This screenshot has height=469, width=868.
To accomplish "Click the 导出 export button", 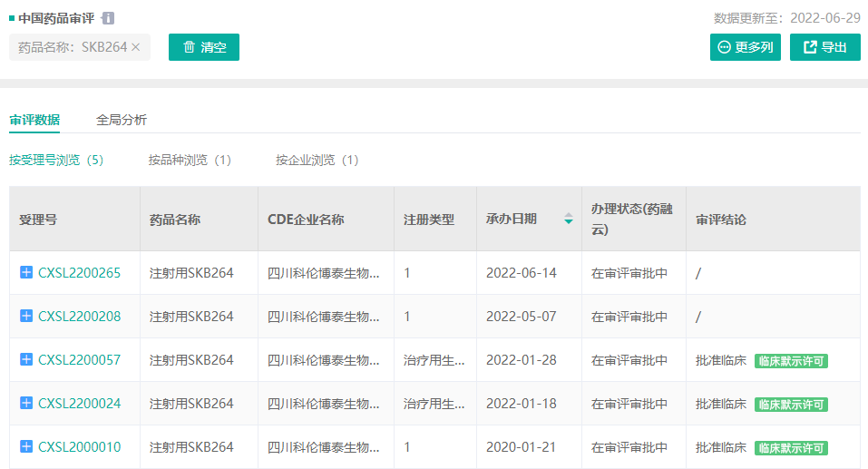I will coord(824,47).
